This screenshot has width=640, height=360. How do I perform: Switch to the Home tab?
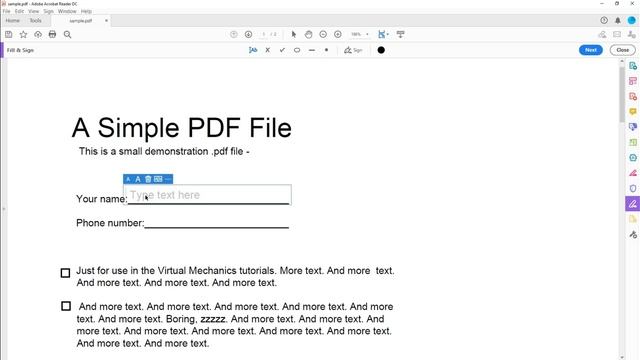click(x=13, y=20)
